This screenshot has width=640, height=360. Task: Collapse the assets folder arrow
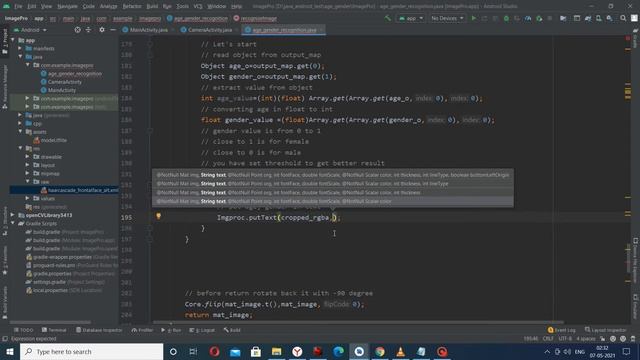[x=20, y=132]
